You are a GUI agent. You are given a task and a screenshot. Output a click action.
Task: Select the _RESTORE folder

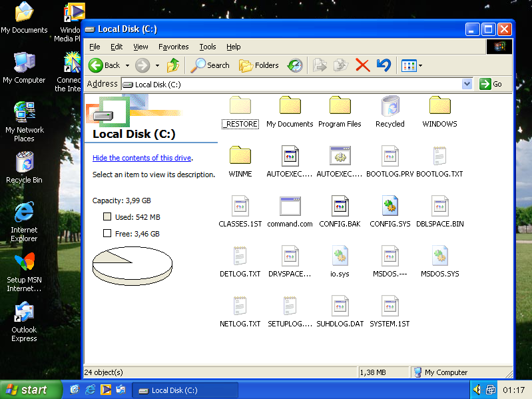coord(240,112)
